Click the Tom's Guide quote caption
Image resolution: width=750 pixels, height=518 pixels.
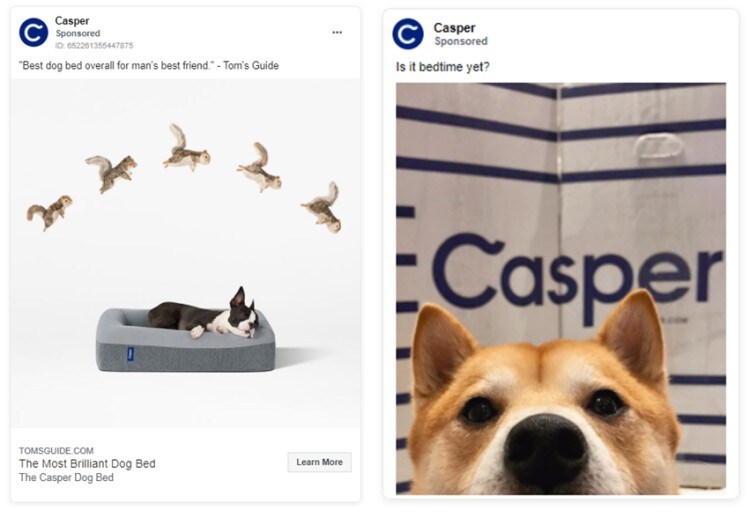point(149,66)
